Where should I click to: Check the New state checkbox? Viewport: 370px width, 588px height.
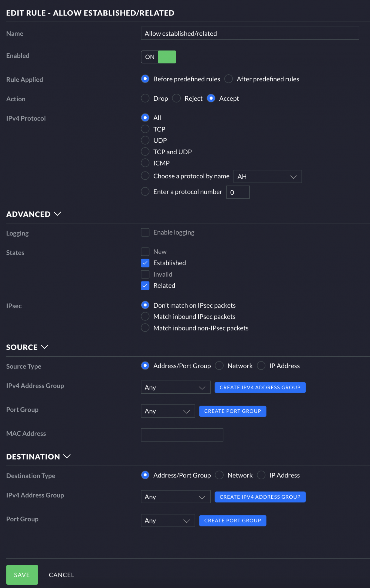(145, 252)
